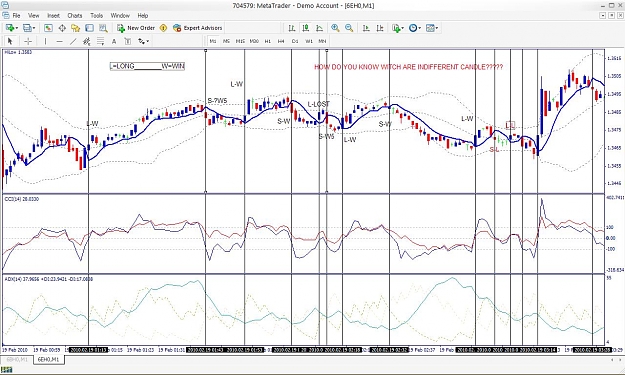Image resolution: width=625 pixels, height=375 pixels.
Task: Open the MetaEditor yellow diamond icon
Action: (x=163, y=28)
